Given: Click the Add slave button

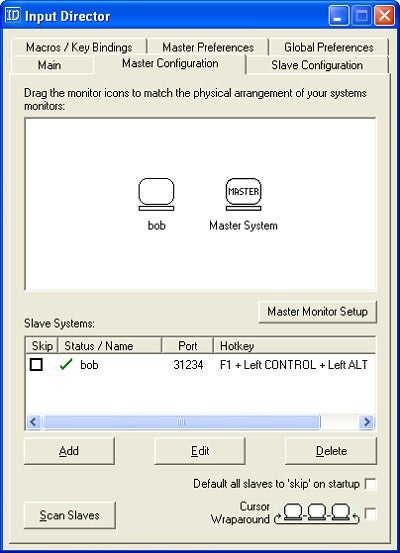Looking at the screenshot, I should pyautogui.click(x=69, y=451).
